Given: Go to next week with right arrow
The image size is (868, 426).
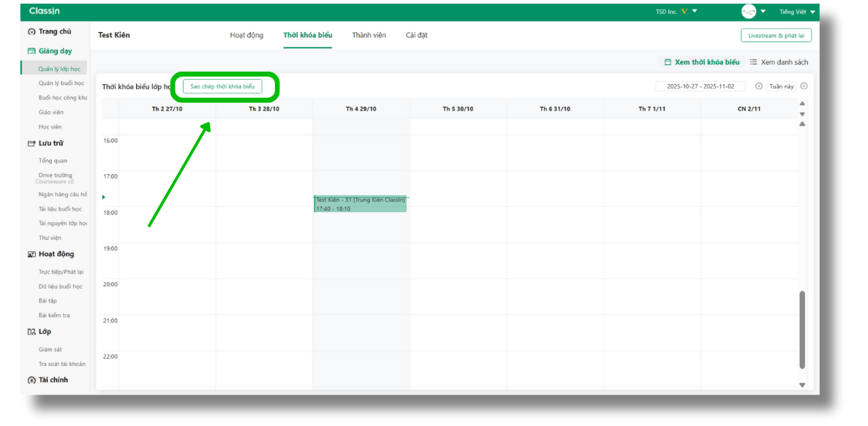Looking at the screenshot, I should tap(804, 86).
